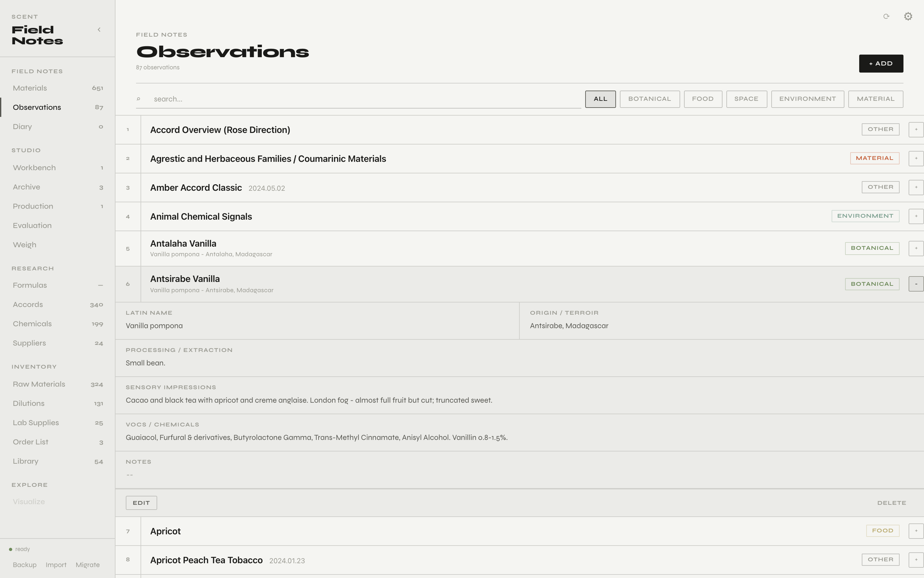Select the ALL filter
Screen dimensions: 924x578
[x=600, y=99]
